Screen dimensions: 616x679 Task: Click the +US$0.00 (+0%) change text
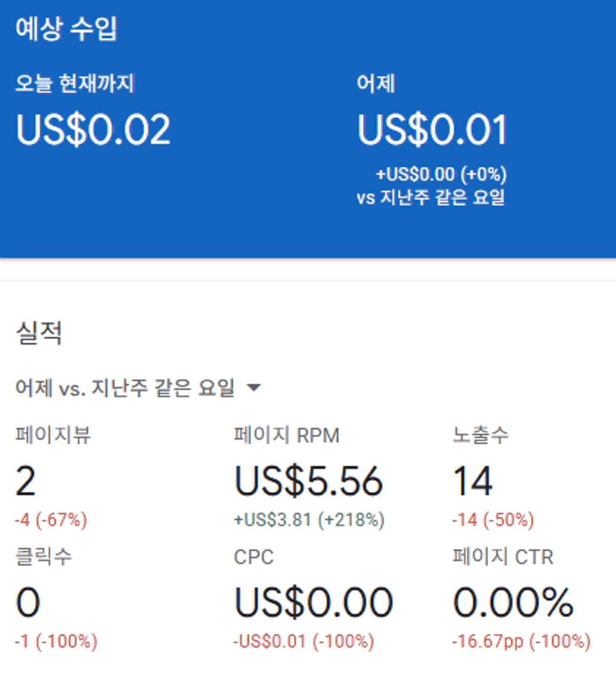click(441, 174)
